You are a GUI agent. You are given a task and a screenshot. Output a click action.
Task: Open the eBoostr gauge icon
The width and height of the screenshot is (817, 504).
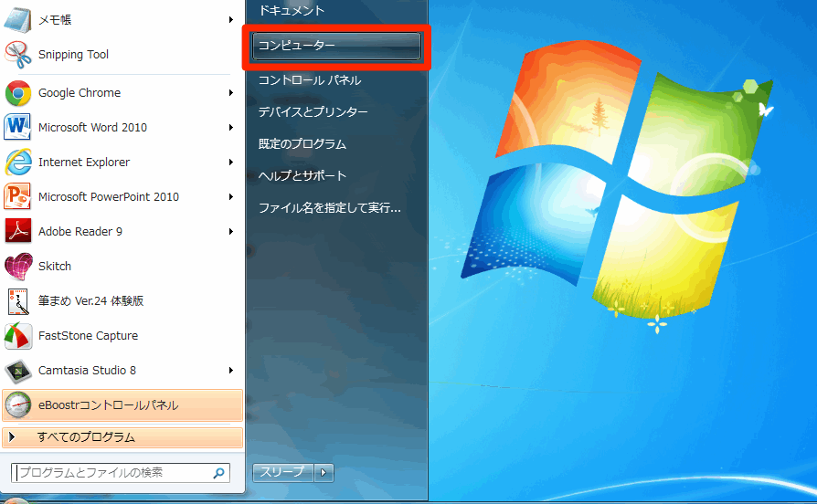coord(17,405)
